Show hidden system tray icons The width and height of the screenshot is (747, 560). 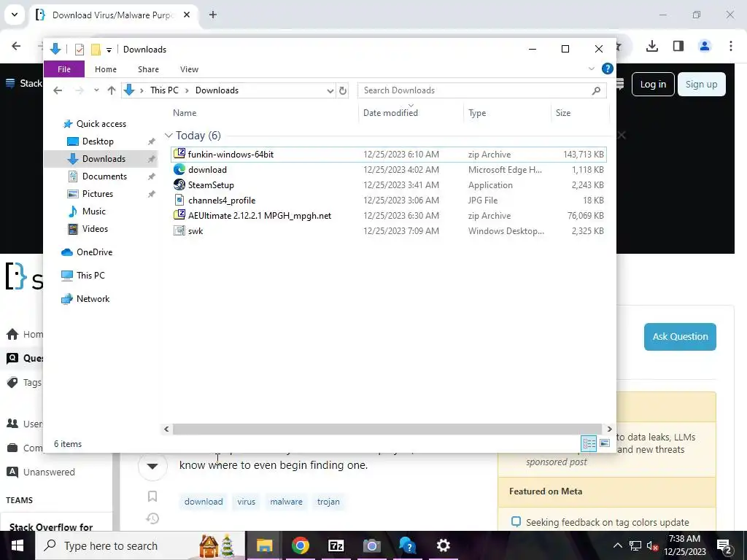pos(617,545)
